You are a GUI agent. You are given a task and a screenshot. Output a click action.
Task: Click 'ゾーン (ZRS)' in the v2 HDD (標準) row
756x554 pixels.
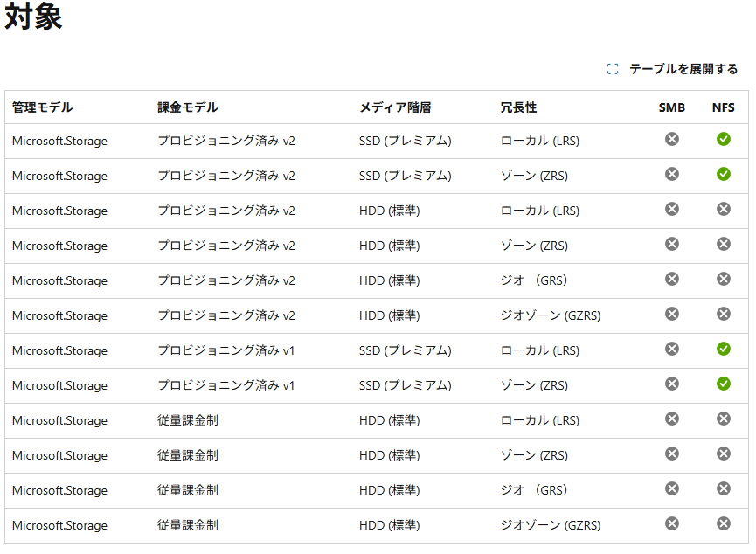pyautogui.click(x=534, y=246)
